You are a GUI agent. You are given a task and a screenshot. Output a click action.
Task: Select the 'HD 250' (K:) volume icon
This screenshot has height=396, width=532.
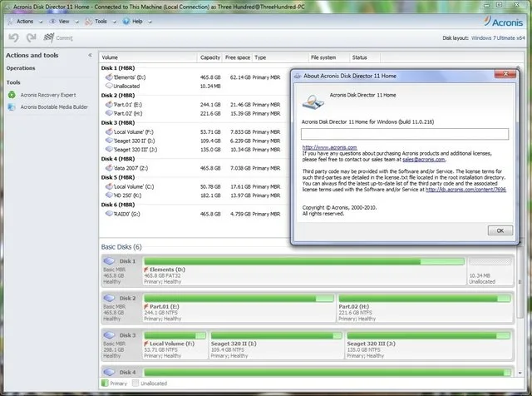pyautogui.click(x=109, y=195)
